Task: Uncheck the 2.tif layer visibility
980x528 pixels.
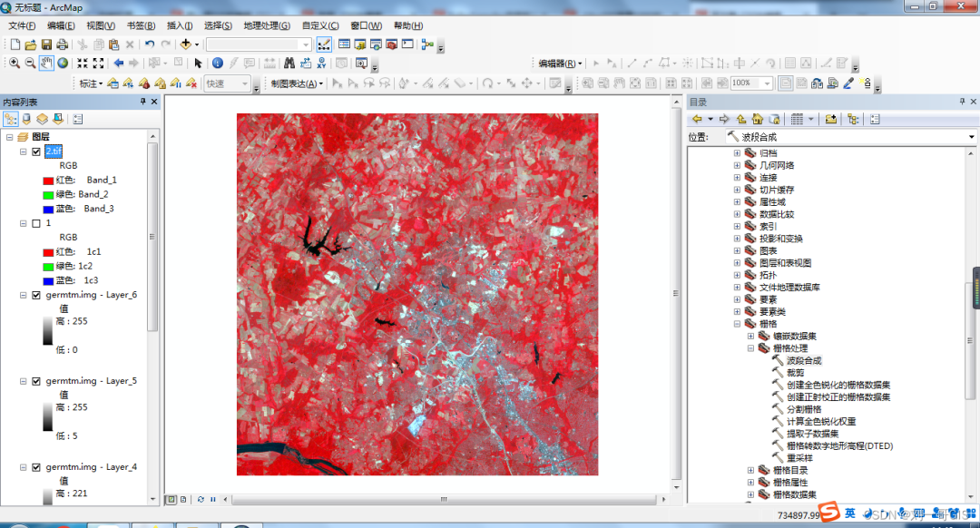Action: coord(36,152)
